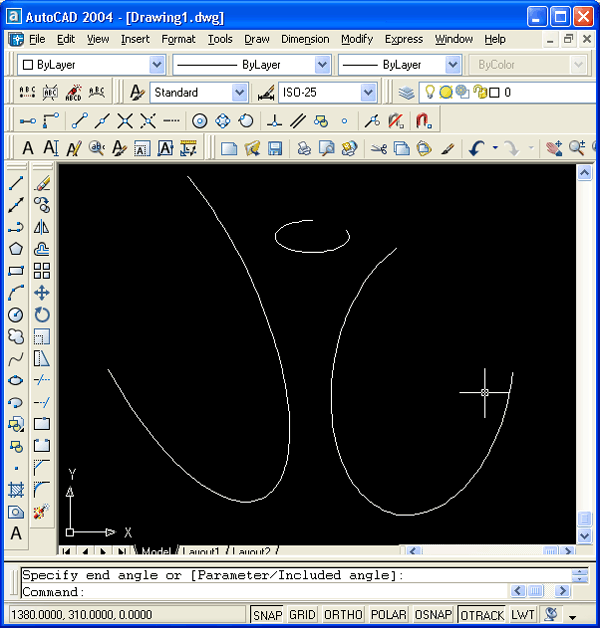
Task: Choose the Circle drawing tool
Action: [x=16, y=314]
